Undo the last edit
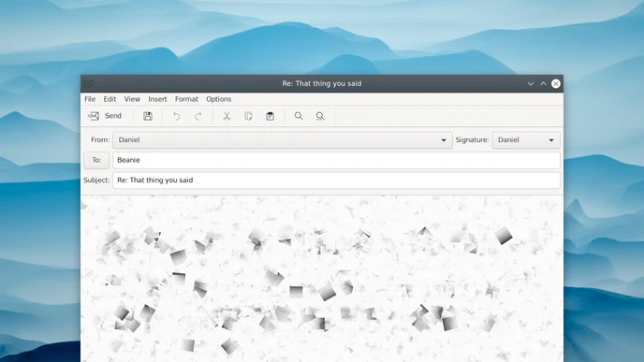Screen dimensions: 644x362 (177, 117)
